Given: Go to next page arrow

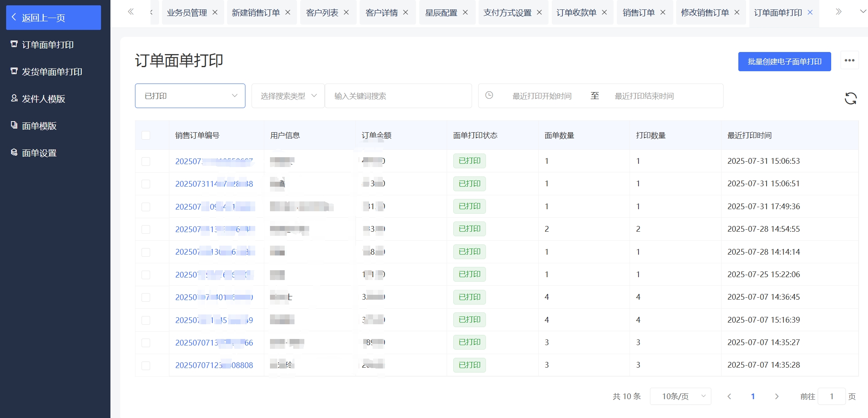Looking at the screenshot, I should click(776, 396).
